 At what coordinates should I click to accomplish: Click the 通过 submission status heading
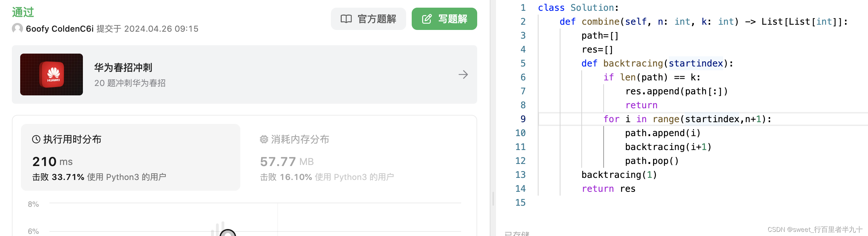(x=23, y=11)
